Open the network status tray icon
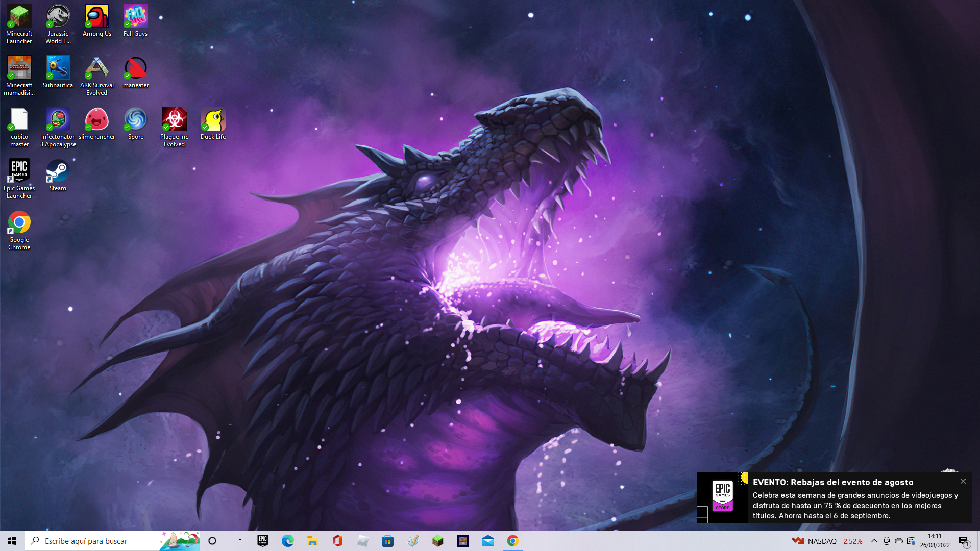 [x=911, y=541]
